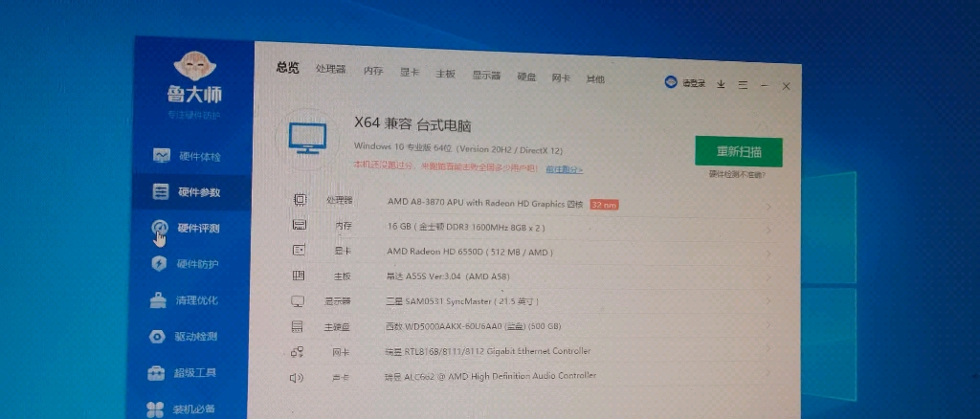Select 硬件参数 sidebar item

187,192
